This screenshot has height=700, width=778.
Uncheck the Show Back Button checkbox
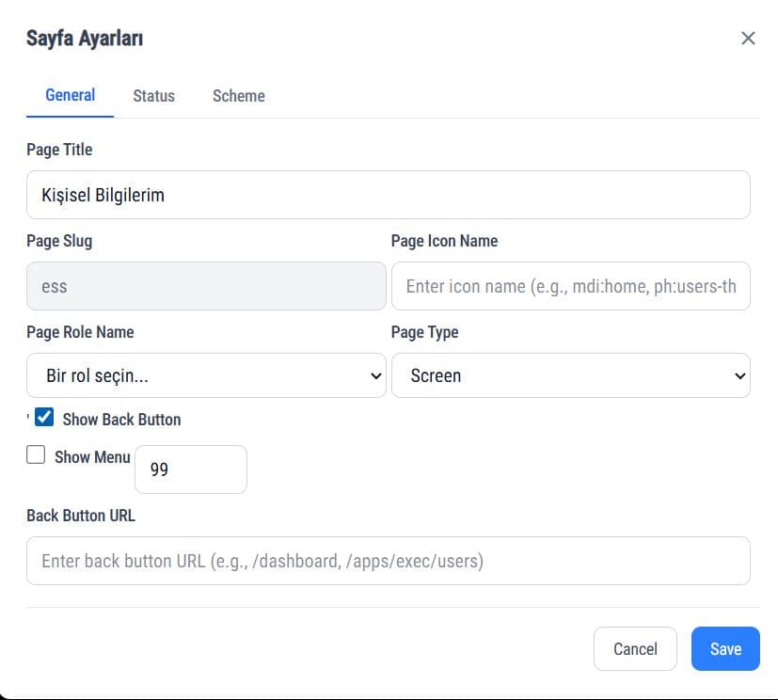pos(44,418)
